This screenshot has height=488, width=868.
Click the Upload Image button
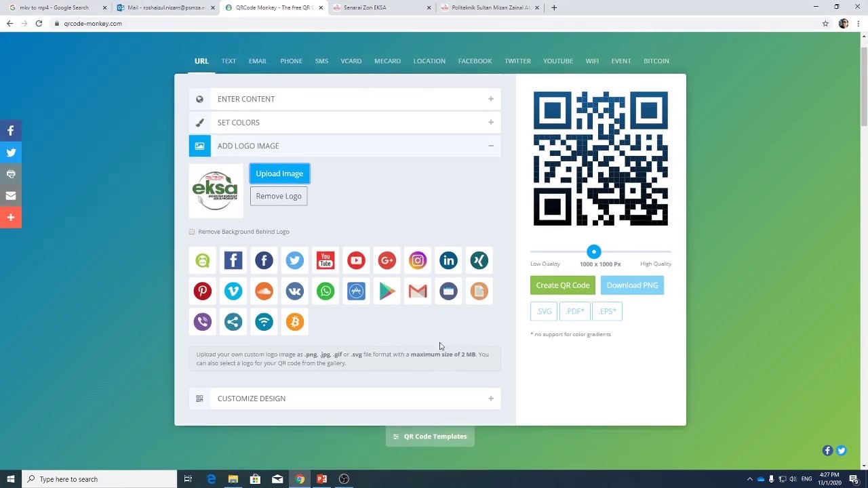(x=279, y=174)
